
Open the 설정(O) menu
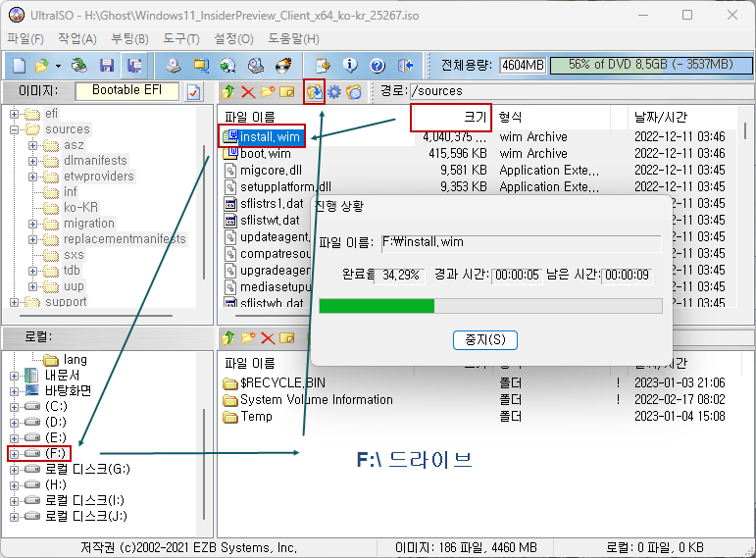233,38
